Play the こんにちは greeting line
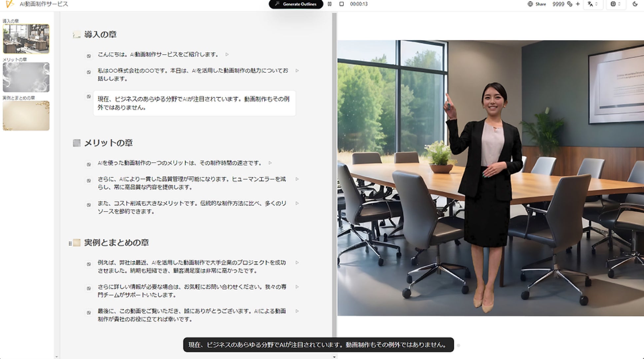644x359 pixels. pyautogui.click(x=227, y=54)
